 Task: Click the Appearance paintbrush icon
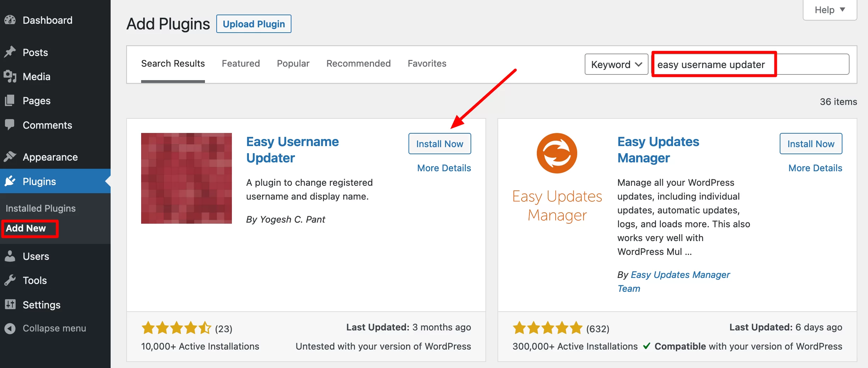[10, 157]
